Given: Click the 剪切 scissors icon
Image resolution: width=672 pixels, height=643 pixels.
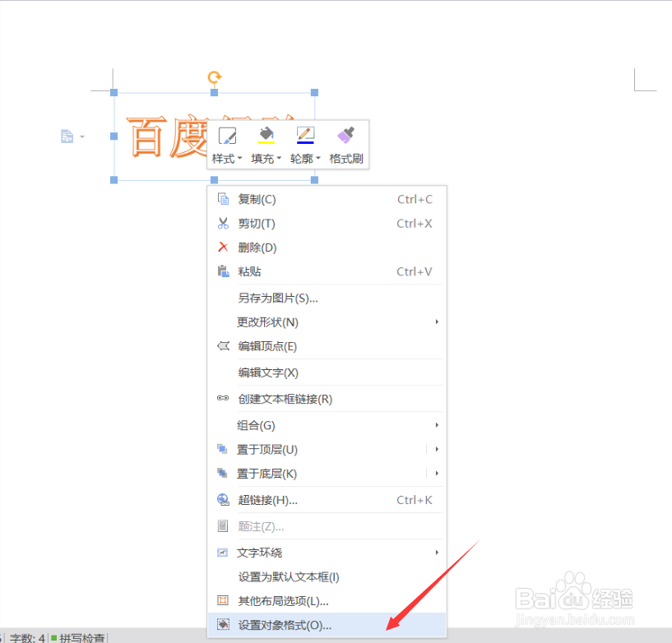Looking at the screenshot, I should [222, 223].
